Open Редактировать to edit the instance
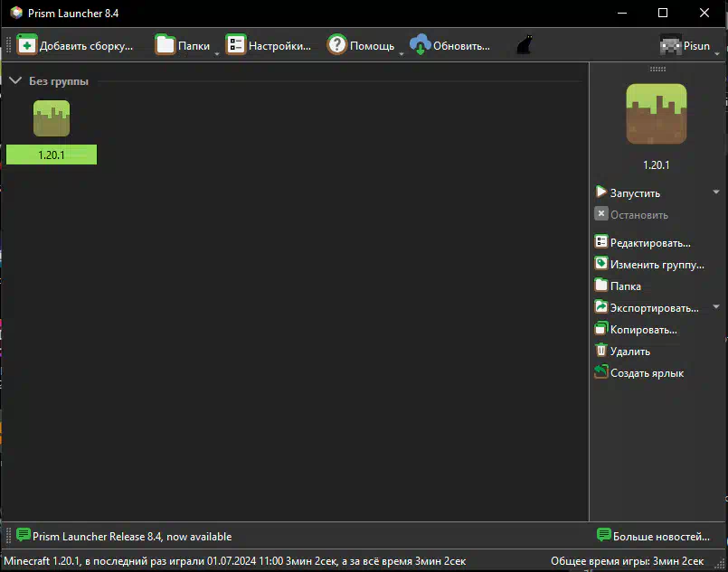Image resolution: width=728 pixels, height=572 pixels. coord(643,242)
